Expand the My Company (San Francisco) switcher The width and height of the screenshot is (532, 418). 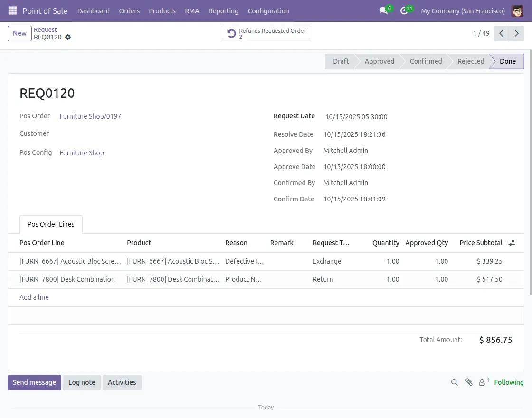[x=463, y=10]
